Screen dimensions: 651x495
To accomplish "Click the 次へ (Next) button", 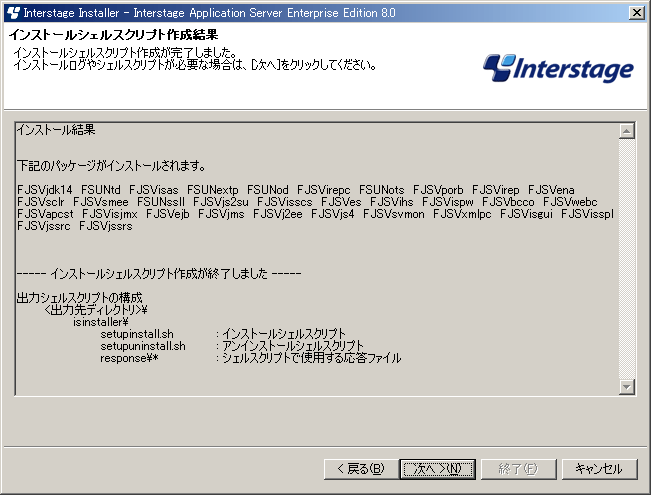I will (x=438, y=469).
